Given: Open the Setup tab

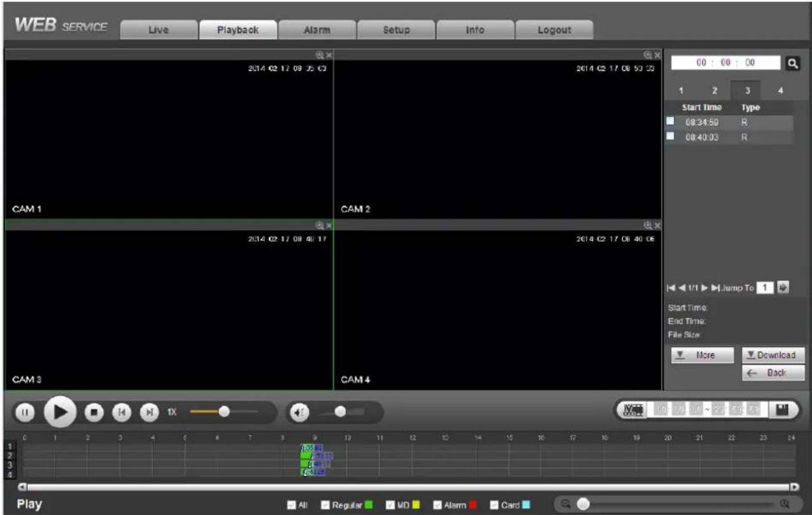Looking at the screenshot, I should (396, 29).
